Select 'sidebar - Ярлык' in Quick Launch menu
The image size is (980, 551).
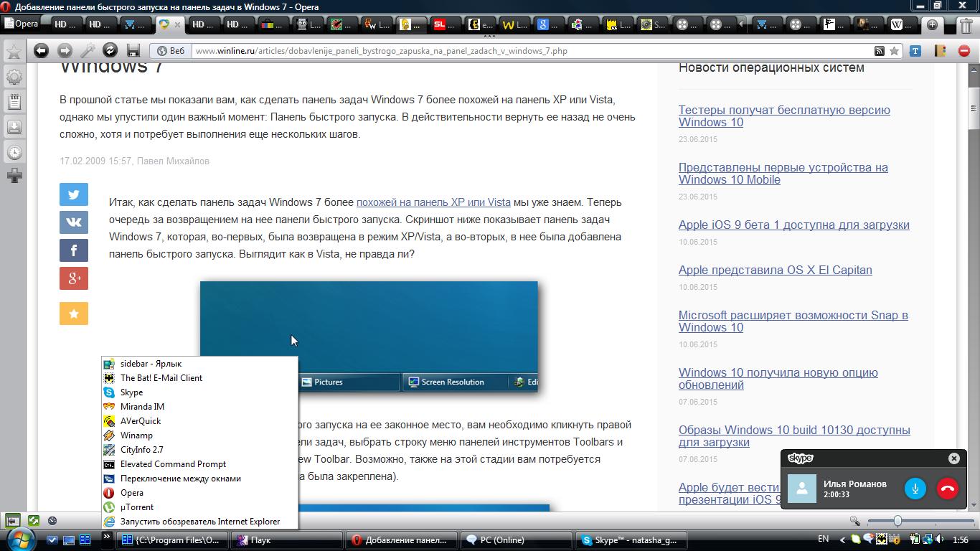pyautogui.click(x=199, y=364)
